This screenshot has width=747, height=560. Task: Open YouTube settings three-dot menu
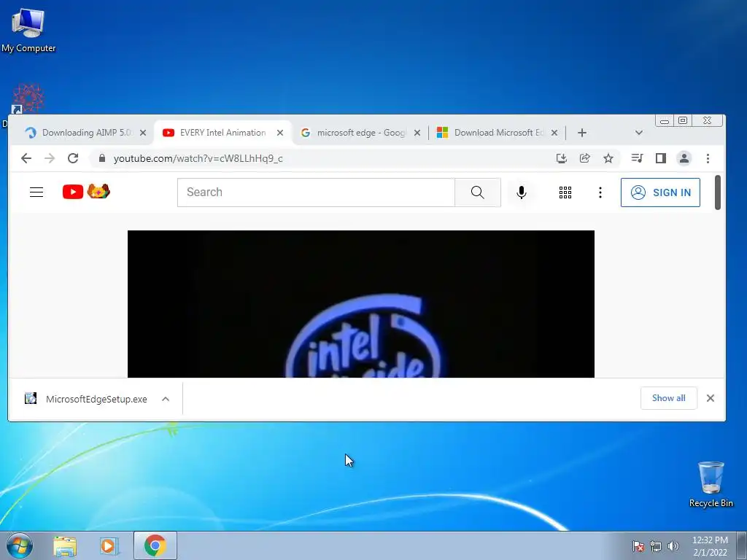(x=600, y=192)
